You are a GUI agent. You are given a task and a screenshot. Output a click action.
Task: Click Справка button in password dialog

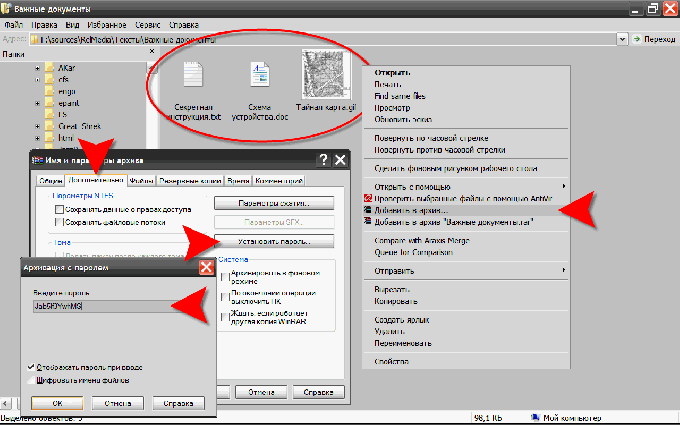point(178,403)
